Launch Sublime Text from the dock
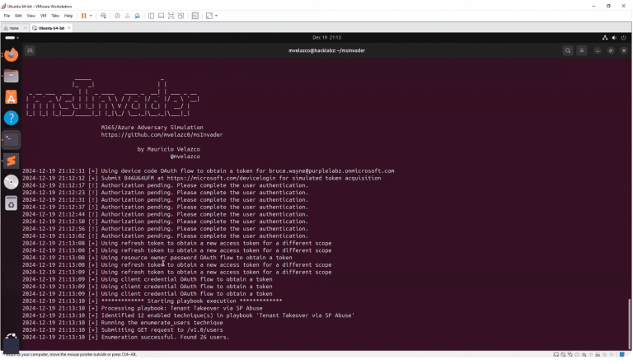 point(12,161)
